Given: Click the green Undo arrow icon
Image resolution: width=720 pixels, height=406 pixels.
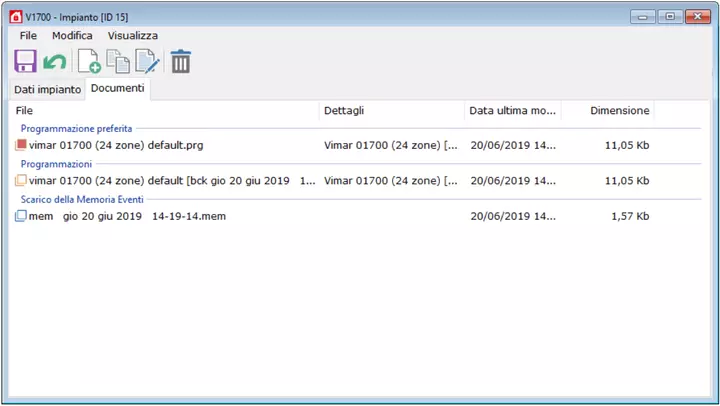Looking at the screenshot, I should point(54,62).
